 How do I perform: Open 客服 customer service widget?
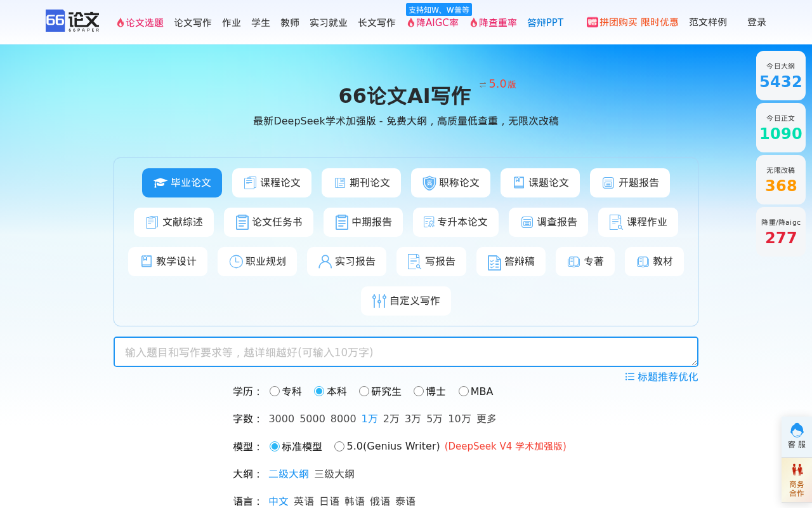[797, 436]
